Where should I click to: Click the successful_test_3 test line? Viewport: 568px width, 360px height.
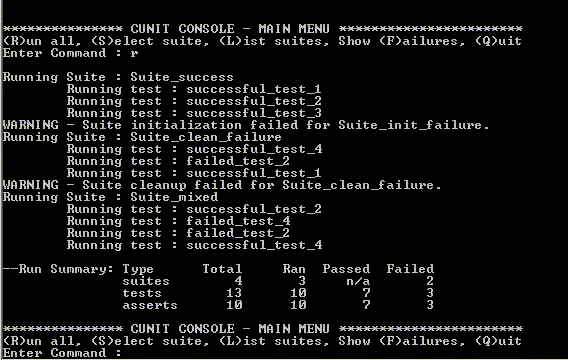[194, 113]
